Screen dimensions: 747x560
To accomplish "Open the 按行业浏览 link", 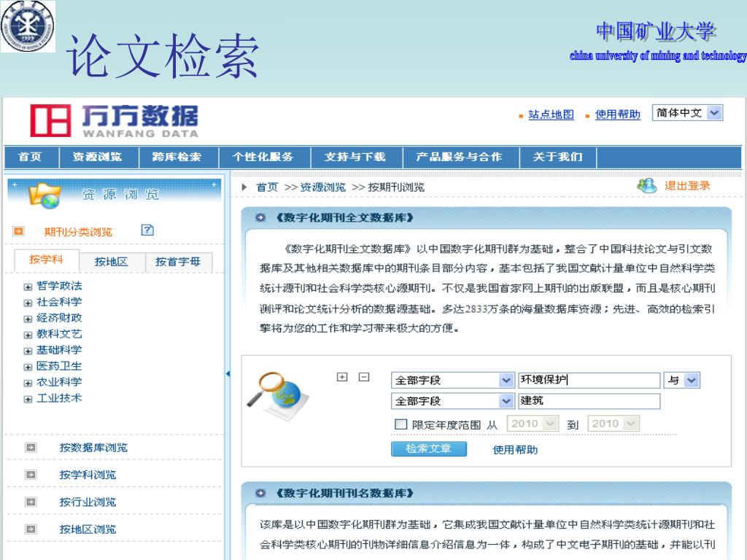I will 88,502.
